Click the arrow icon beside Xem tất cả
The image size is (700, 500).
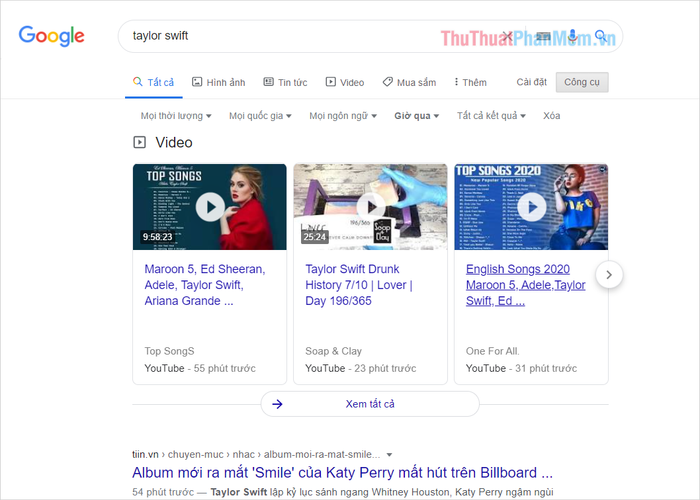pyautogui.click(x=277, y=404)
